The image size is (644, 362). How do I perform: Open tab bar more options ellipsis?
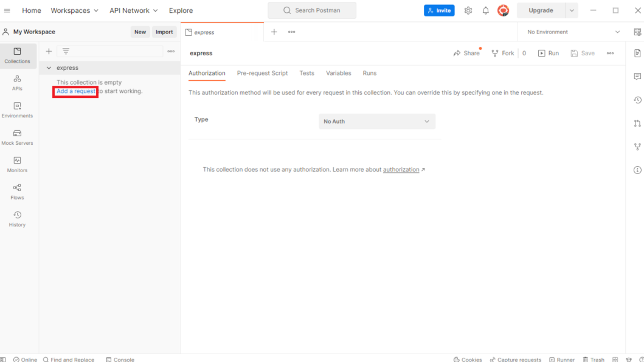coord(292,32)
